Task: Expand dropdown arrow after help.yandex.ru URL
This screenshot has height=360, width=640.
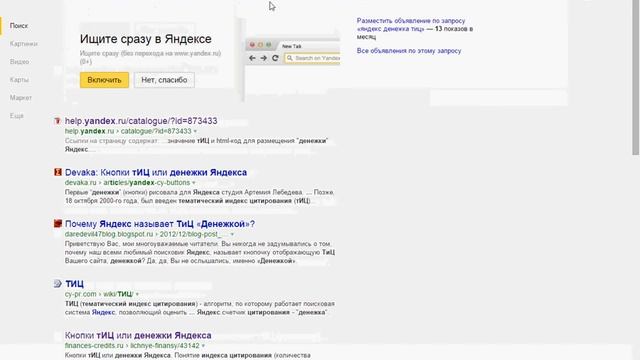Action: pos(195,131)
